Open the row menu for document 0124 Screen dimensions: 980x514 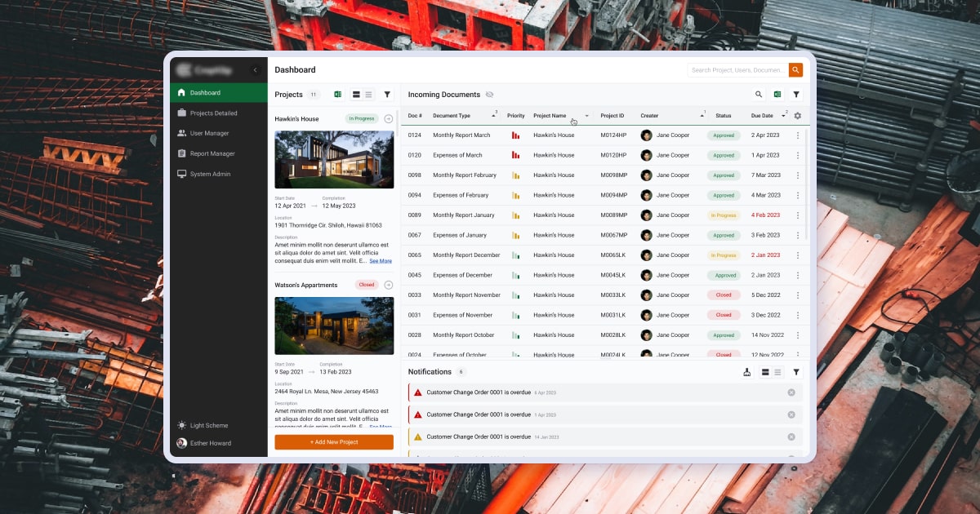tap(799, 135)
